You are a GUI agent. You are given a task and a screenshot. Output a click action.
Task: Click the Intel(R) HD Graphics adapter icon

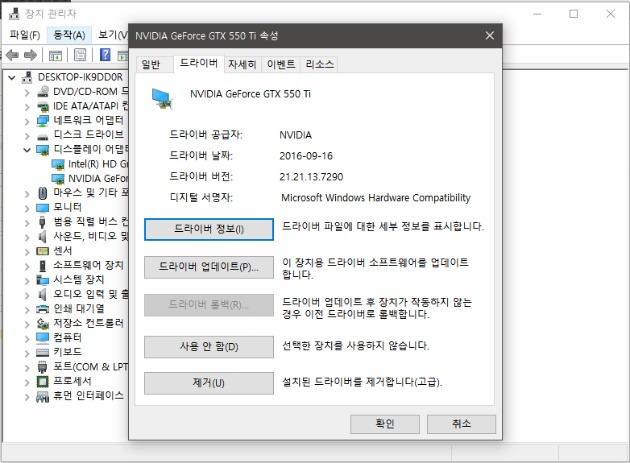[x=58, y=164]
